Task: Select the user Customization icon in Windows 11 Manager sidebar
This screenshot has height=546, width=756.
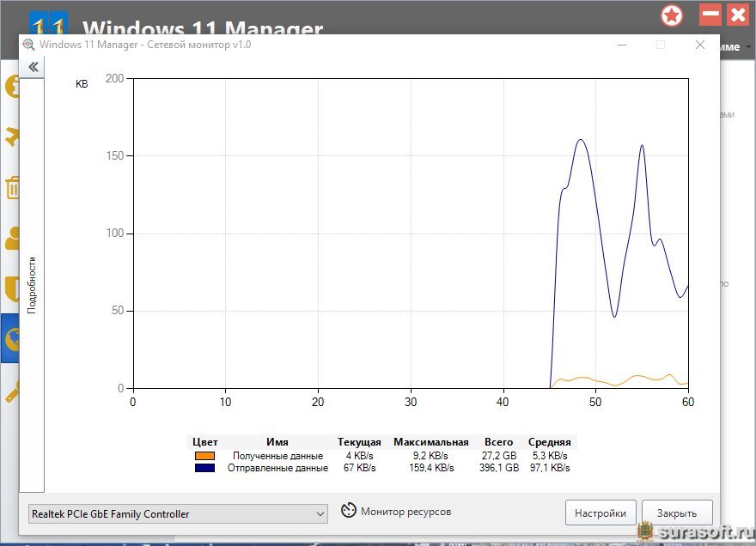Action: pyautogui.click(x=12, y=238)
